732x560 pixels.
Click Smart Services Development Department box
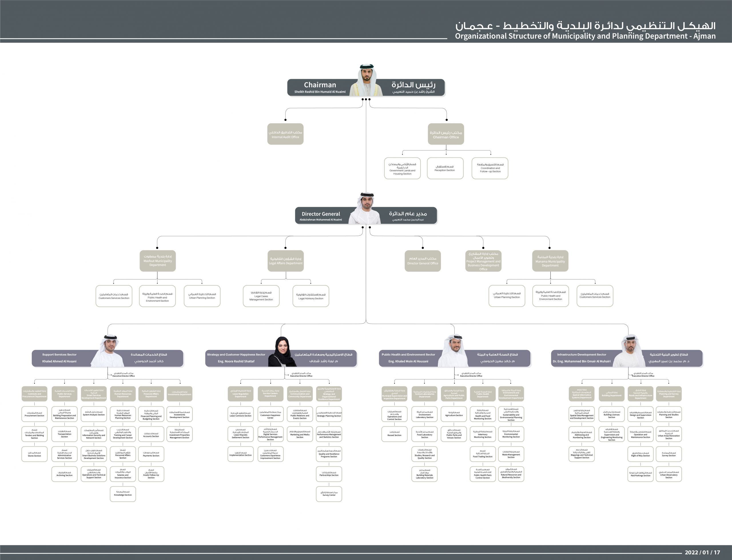pos(94,394)
